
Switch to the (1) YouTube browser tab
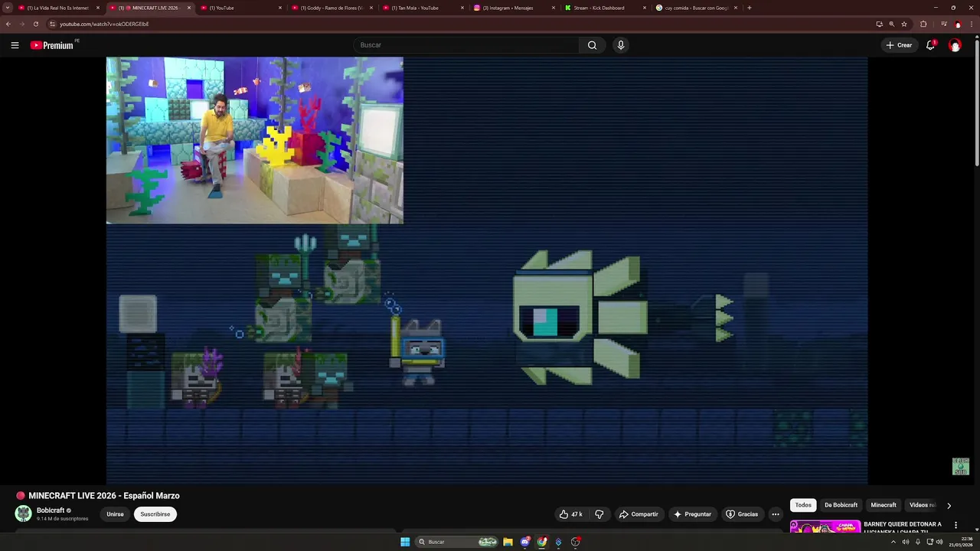click(240, 8)
